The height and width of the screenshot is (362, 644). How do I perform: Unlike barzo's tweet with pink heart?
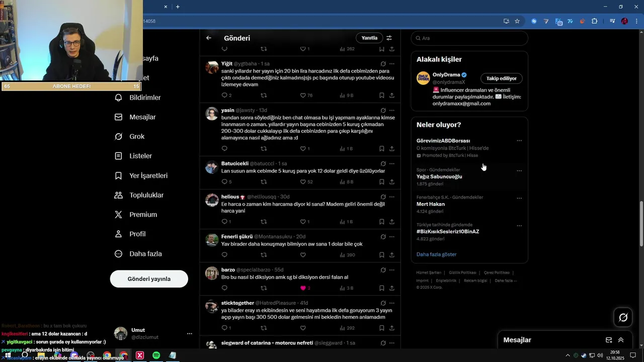[303, 288]
